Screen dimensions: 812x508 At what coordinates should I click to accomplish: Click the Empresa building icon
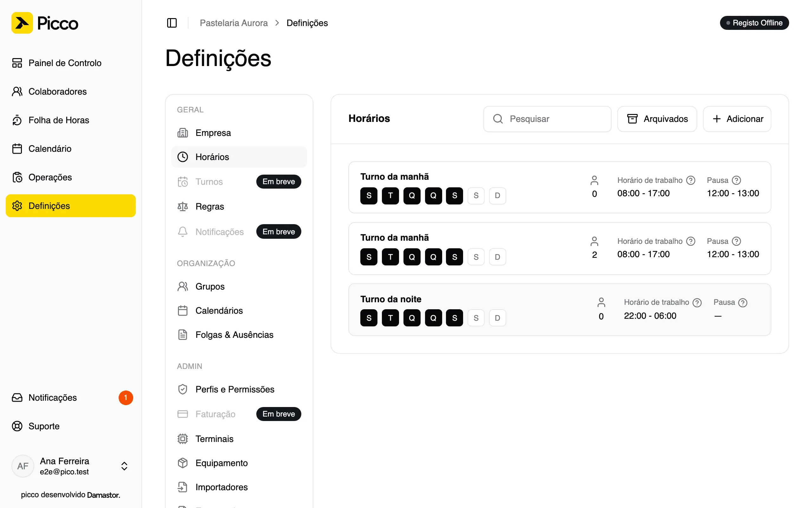[x=182, y=133]
